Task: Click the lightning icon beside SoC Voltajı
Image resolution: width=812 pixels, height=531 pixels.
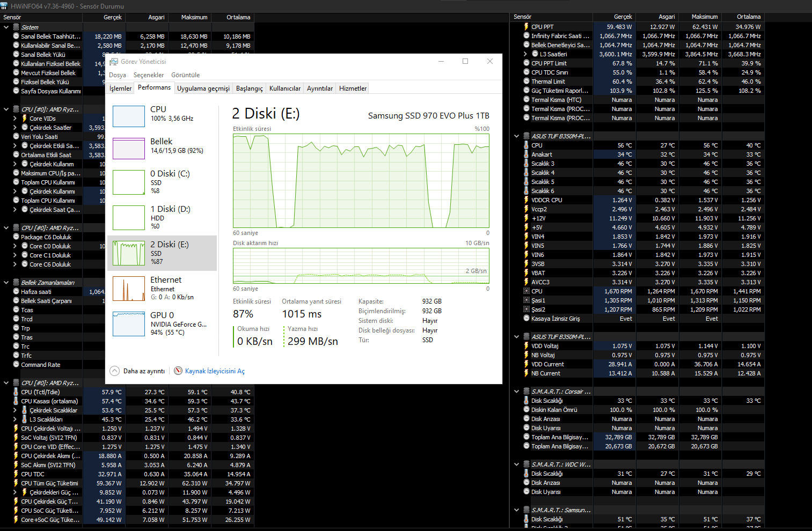Action: [16, 437]
